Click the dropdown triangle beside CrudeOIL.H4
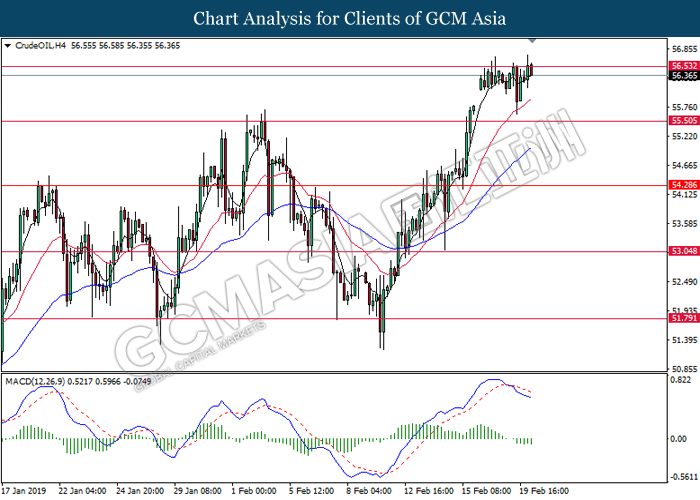 (x=7, y=46)
